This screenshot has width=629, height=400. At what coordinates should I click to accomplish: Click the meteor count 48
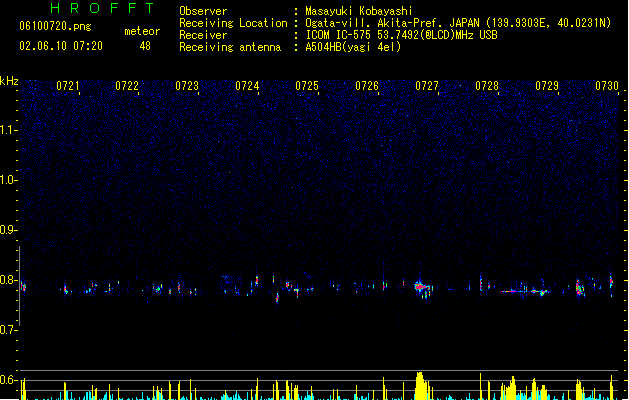point(145,46)
